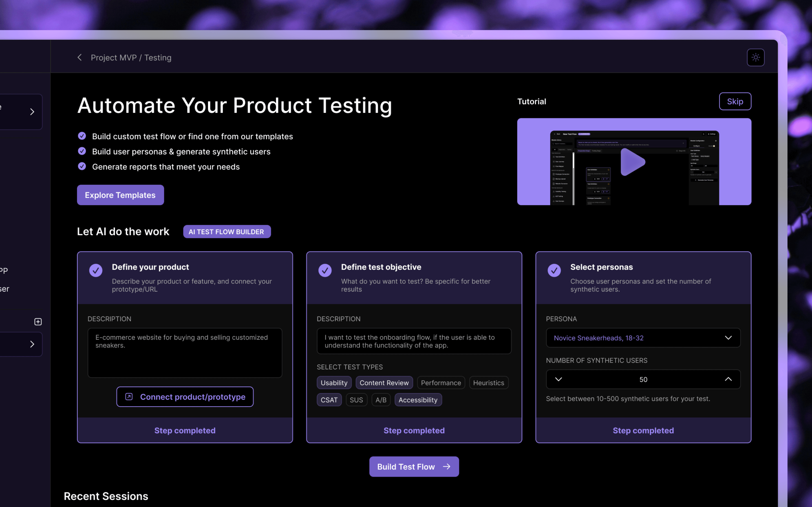Click the Select personas checkmark icon
Image resolution: width=812 pixels, height=507 pixels.
(x=554, y=270)
